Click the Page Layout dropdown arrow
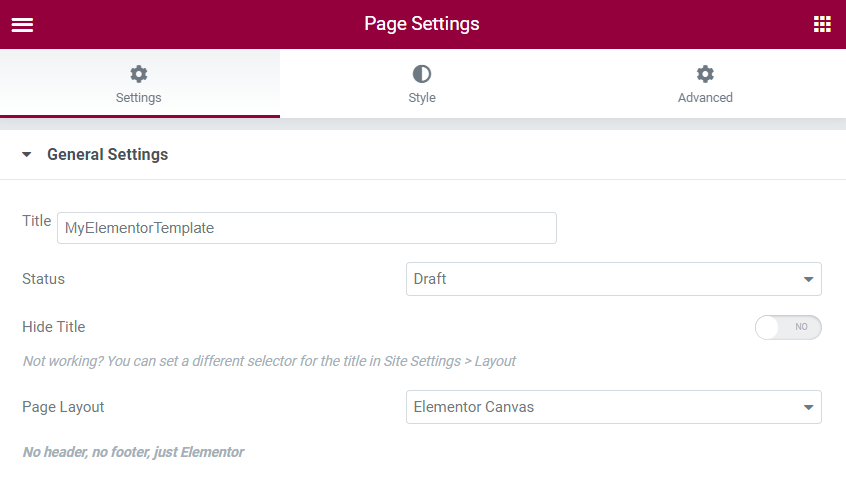 808,408
